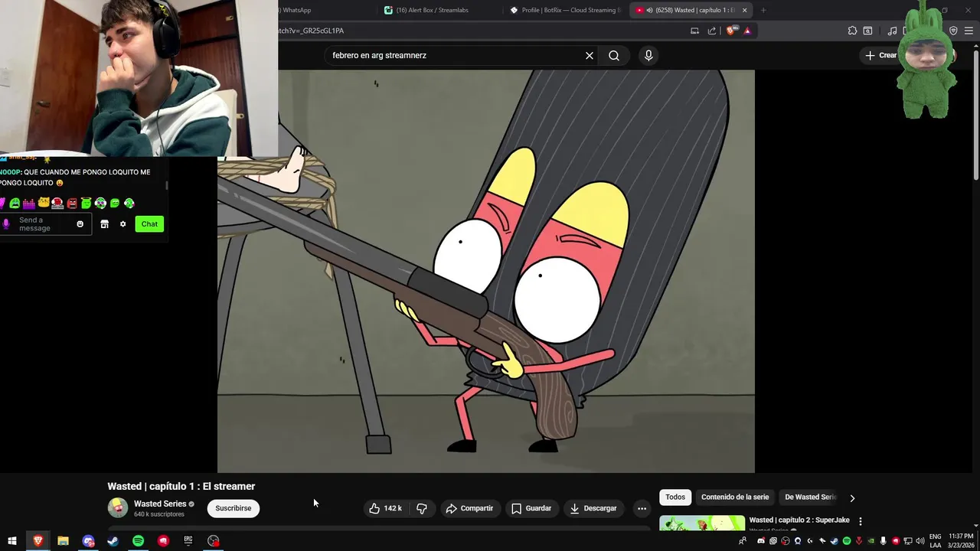Like the video with thumbs-up 142 k
Viewport: 980px width, 551px height.
386,508
